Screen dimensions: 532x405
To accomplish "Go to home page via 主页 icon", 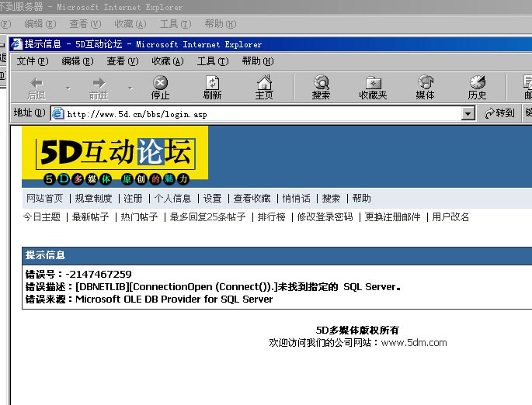I will tap(264, 88).
